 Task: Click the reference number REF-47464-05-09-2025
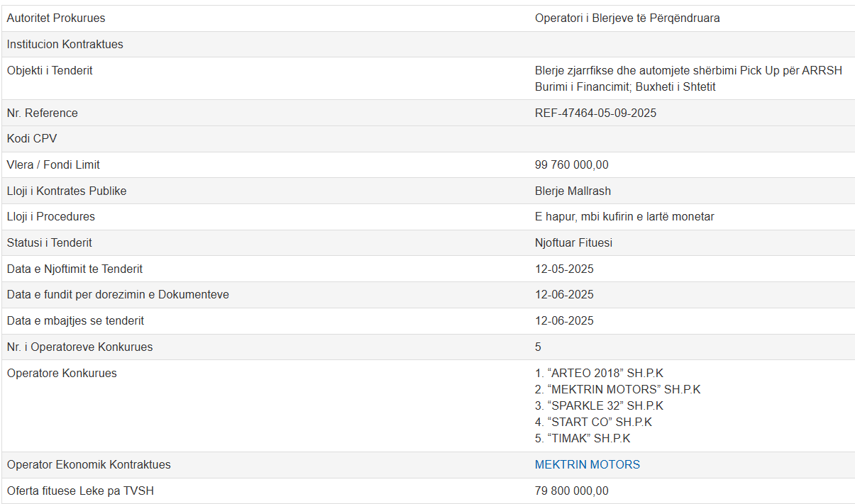[595, 113]
